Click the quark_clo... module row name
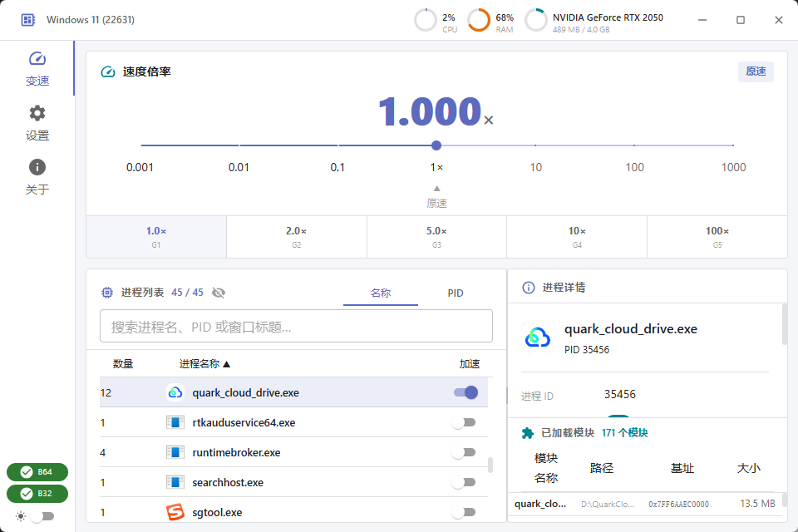 click(x=540, y=504)
